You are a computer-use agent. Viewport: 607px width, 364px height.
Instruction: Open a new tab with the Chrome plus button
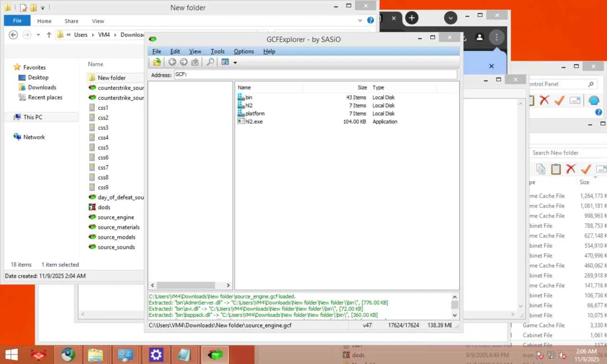click(412, 18)
